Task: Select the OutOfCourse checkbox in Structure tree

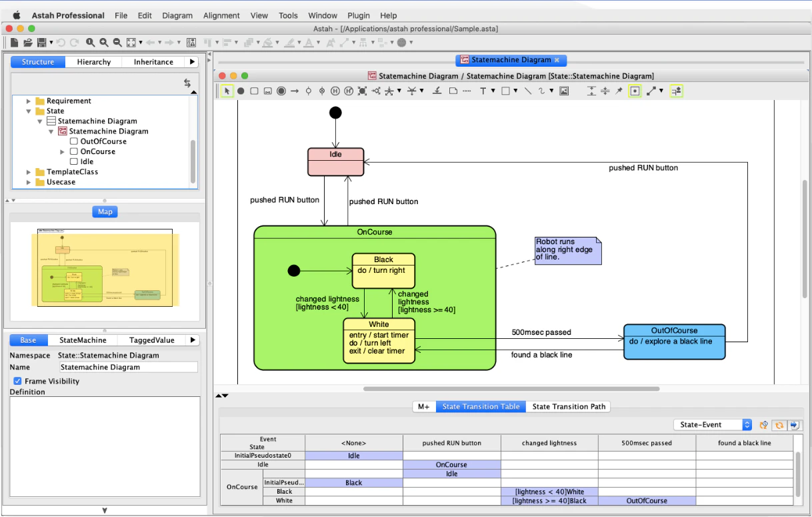Action: (73, 141)
